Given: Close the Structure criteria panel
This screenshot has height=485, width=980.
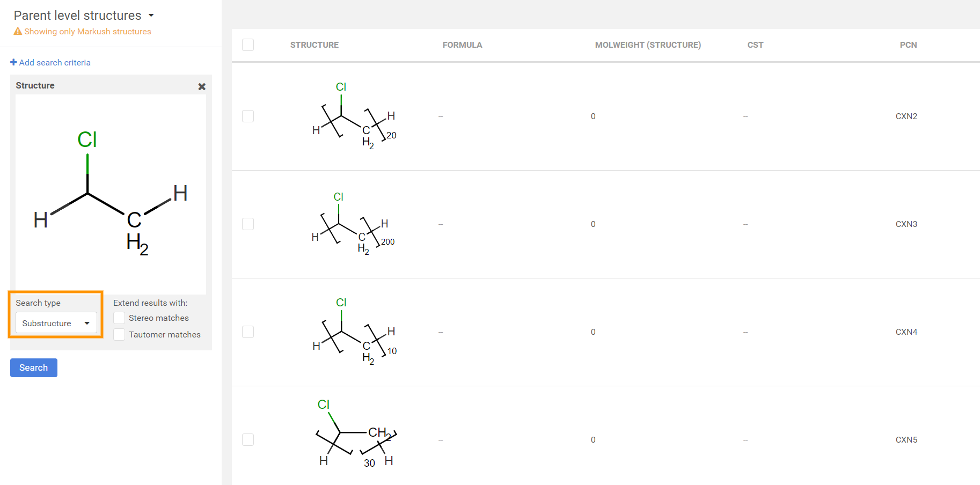Looking at the screenshot, I should pyautogui.click(x=202, y=86).
